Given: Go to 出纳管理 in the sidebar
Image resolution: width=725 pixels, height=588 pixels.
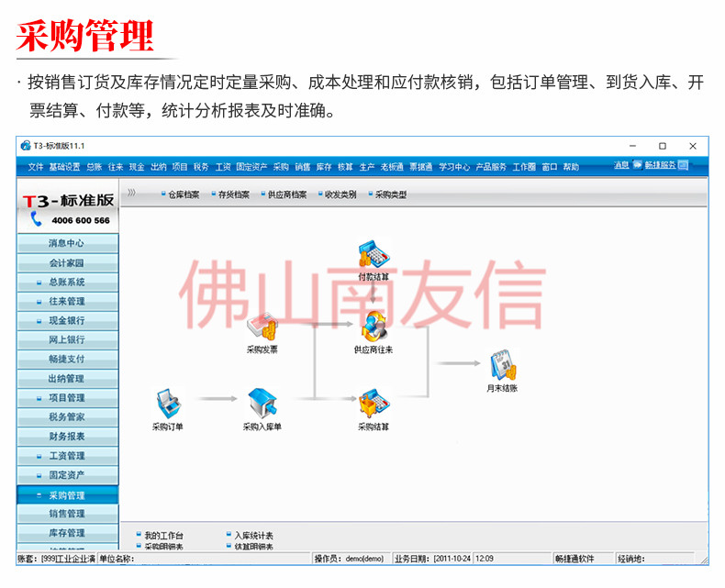Looking at the screenshot, I should click(68, 379).
